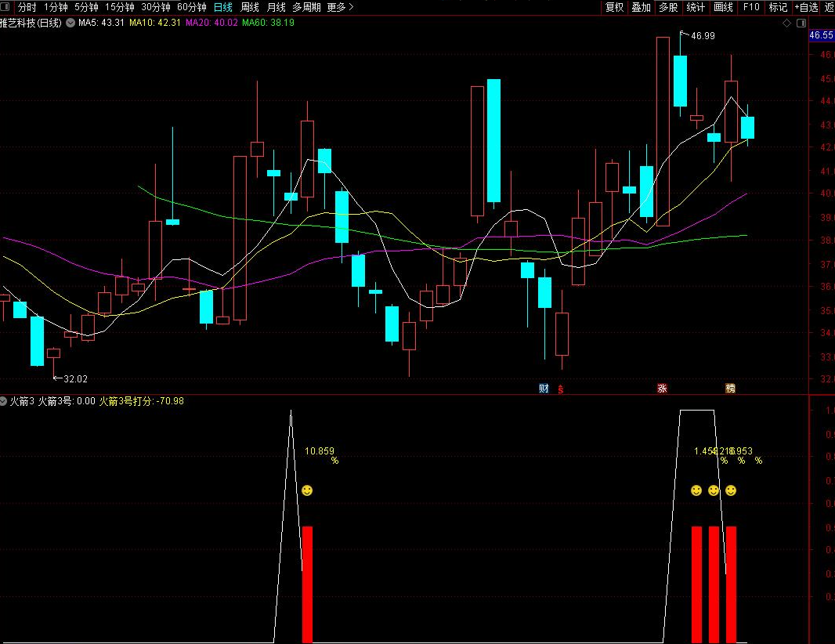
Task: Click the 火箭3号打分: -70.98 value
Action: click(x=142, y=401)
